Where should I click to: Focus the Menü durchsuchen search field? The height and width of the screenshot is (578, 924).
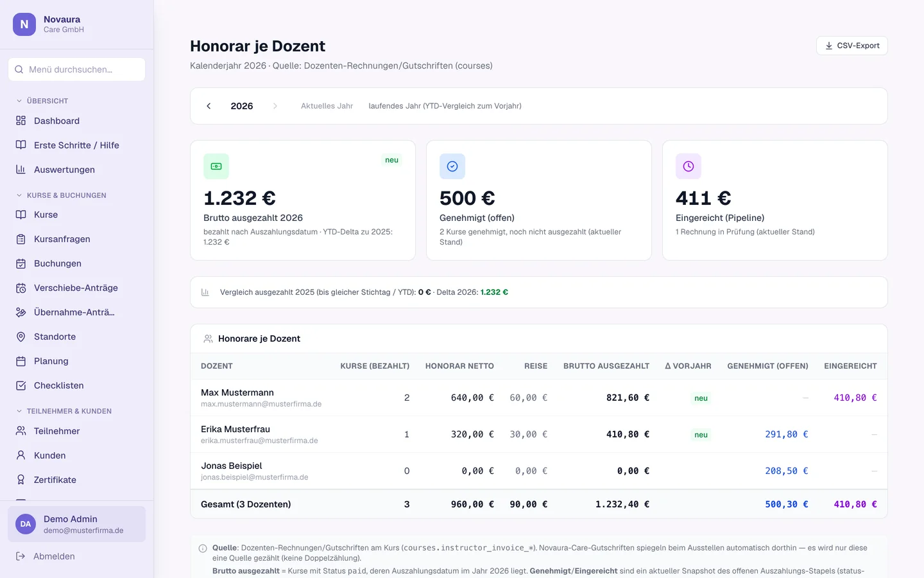77,69
